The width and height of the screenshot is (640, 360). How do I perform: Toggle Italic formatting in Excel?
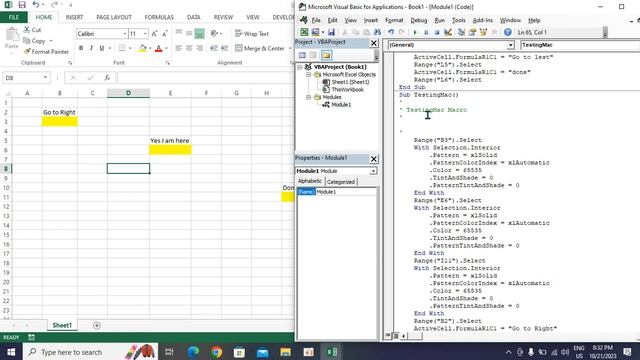(91, 48)
